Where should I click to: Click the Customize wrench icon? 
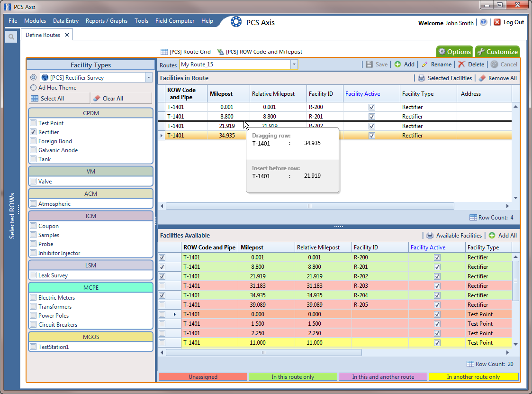click(x=481, y=52)
